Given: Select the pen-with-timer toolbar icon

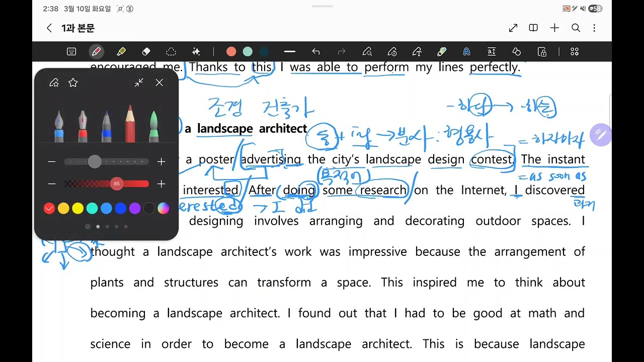Looking at the screenshot, I should click(392, 51).
